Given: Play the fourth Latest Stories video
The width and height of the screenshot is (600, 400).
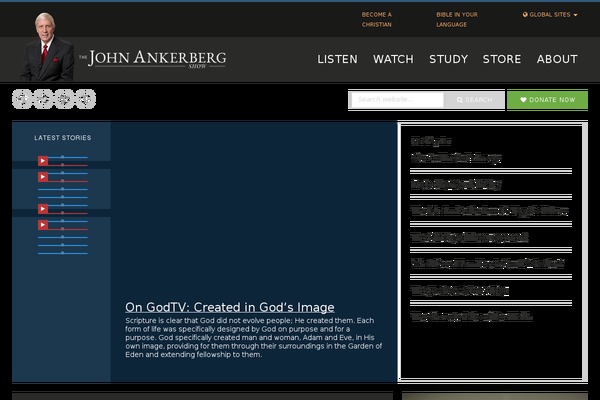Looking at the screenshot, I should click(43, 225).
